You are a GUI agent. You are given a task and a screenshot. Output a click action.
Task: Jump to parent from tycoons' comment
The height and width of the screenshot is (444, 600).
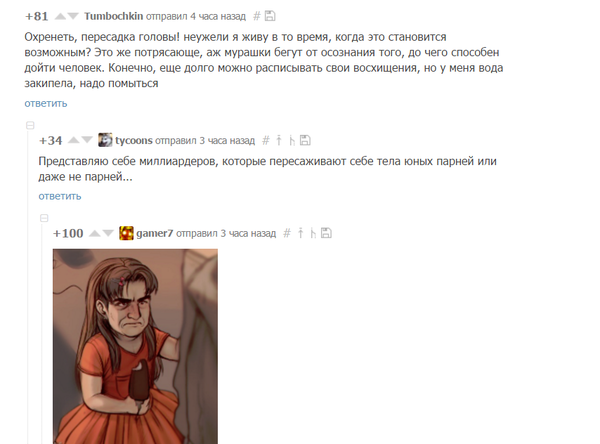point(279,140)
